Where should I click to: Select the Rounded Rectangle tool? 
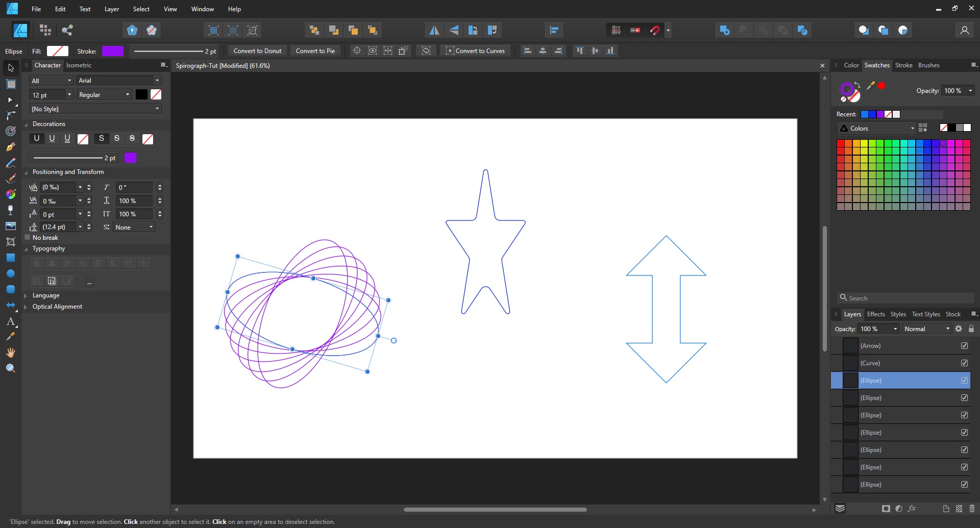[11, 289]
